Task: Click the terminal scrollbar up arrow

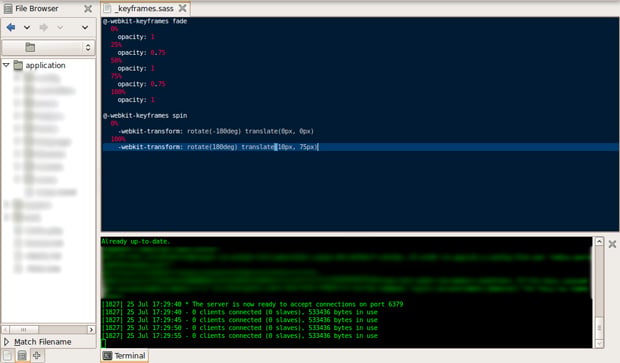Action: (x=599, y=242)
